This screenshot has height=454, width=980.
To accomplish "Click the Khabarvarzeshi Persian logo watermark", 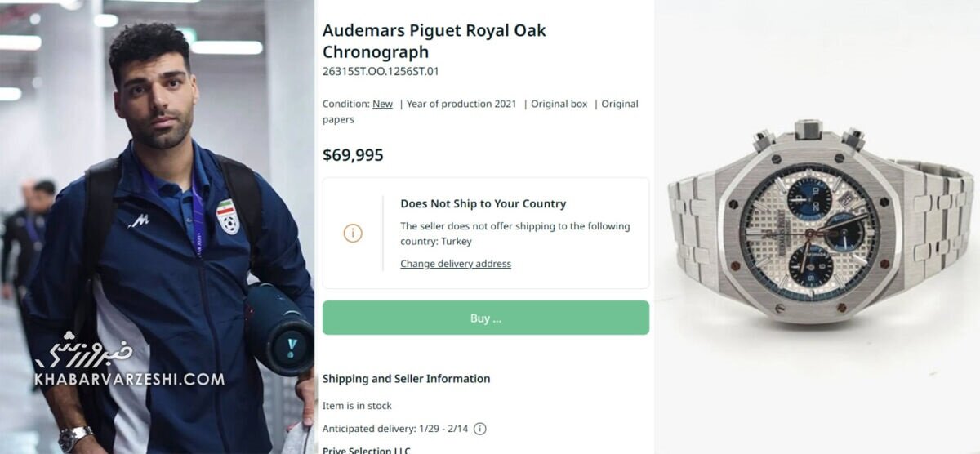I will point(83,351).
